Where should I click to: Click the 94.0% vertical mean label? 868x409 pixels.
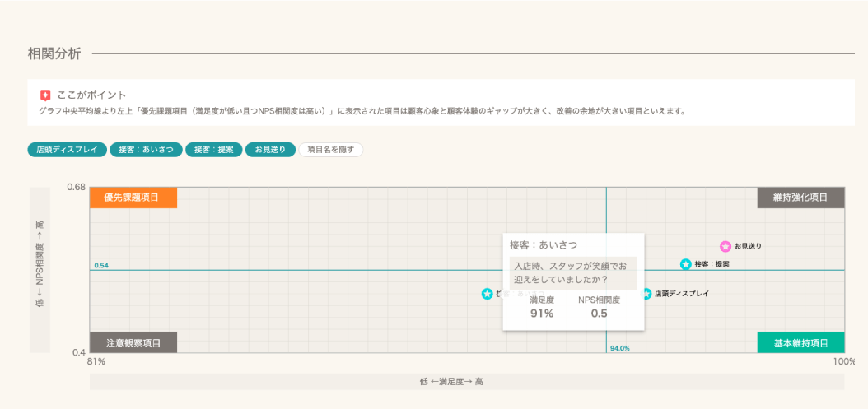pos(620,348)
